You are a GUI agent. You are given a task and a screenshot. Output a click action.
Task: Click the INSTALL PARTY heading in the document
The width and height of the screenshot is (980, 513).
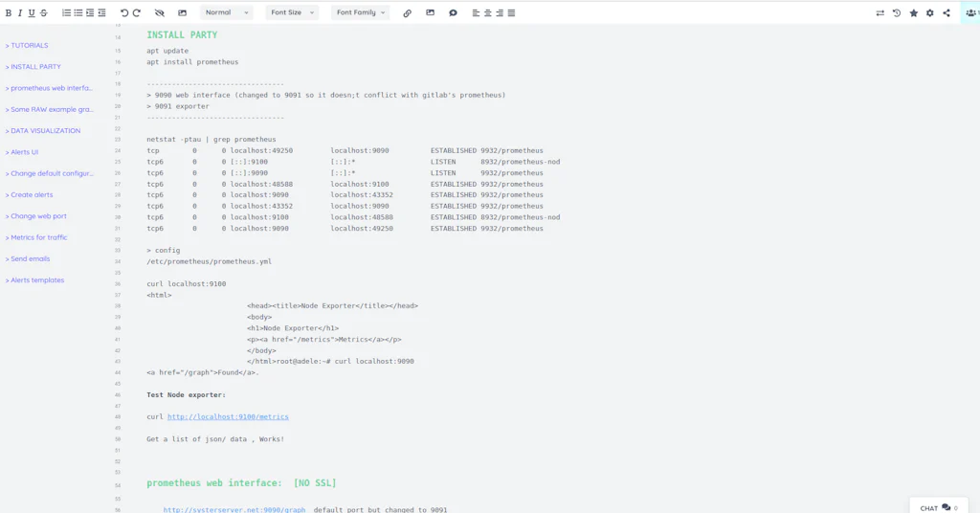182,35
